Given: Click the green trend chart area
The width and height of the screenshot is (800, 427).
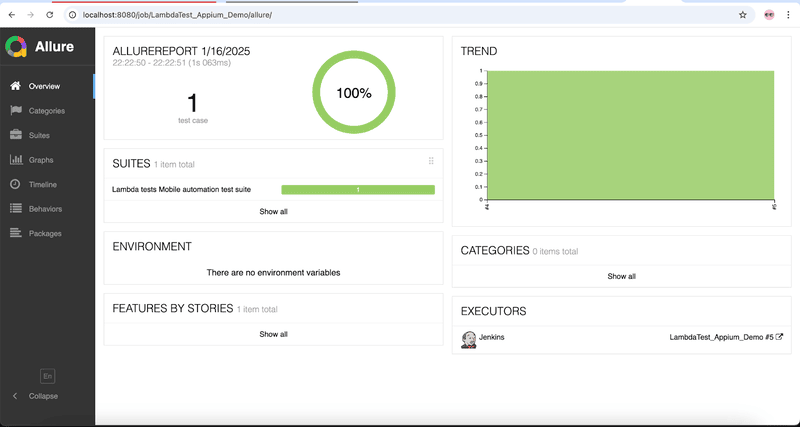Looking at the screenshot, I should pos(631,135).
